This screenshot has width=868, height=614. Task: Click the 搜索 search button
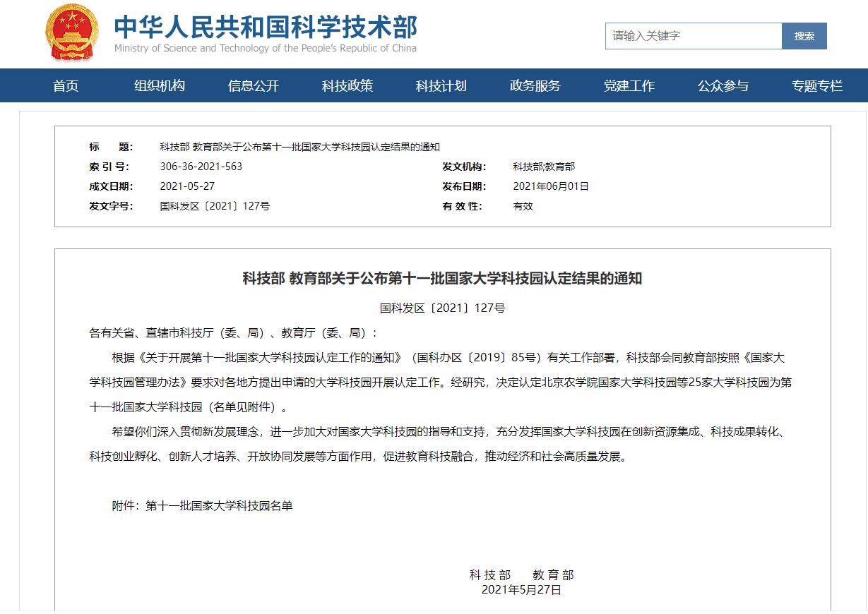(x=804, y=36)
